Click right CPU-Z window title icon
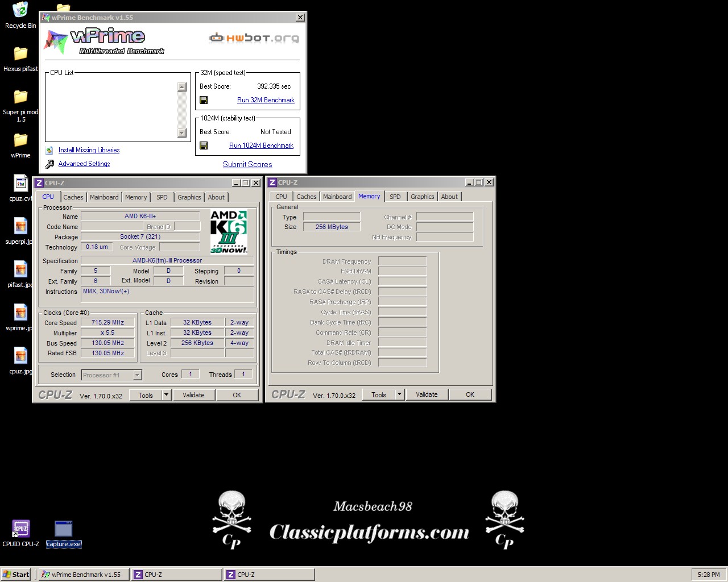Image resolution: width=728 pixels, height=582 pixels. click(x=272, y=182)
